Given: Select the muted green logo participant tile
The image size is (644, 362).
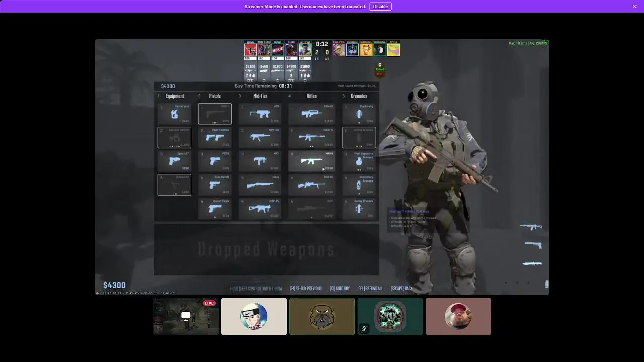Looking at the screenshot, I should point(390,316).
